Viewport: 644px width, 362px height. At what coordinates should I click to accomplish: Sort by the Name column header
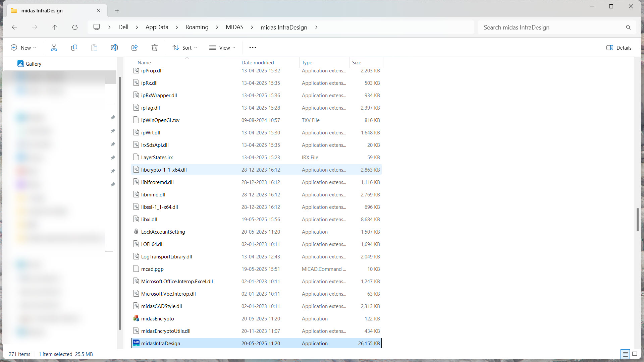pyautogui.click(x=144, y=62)
